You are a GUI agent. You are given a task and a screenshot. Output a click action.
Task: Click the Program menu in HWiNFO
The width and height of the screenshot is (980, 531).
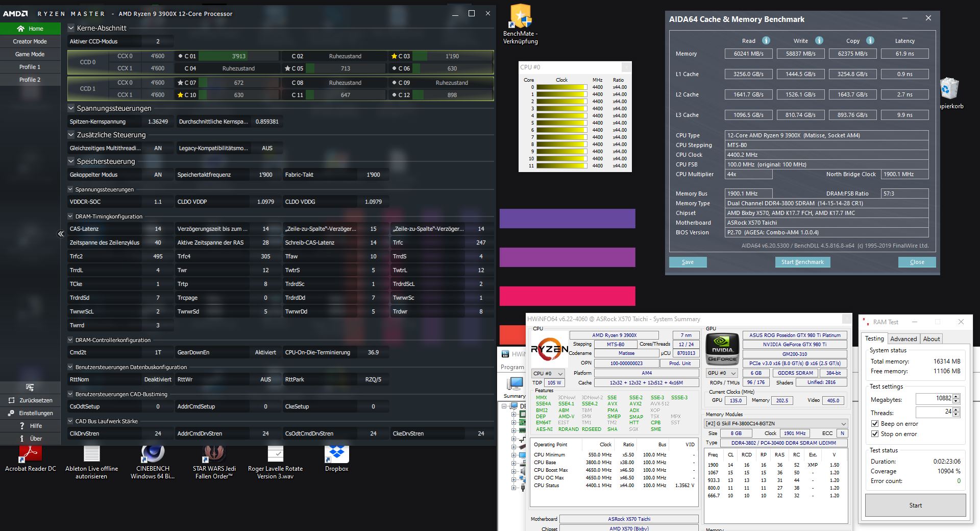[511, 367]
